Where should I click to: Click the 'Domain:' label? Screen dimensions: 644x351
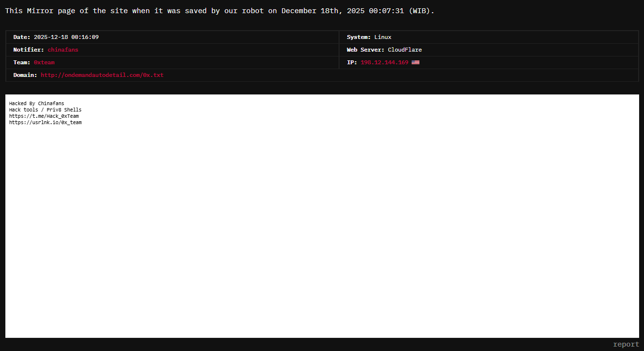[x=25, y=75]
